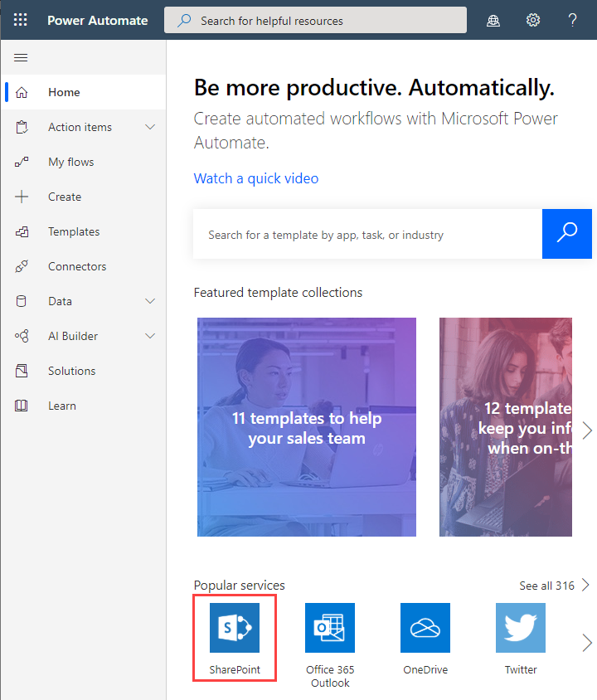Click the Help question mark icon
597x700 pixels.
coord(572,20)
